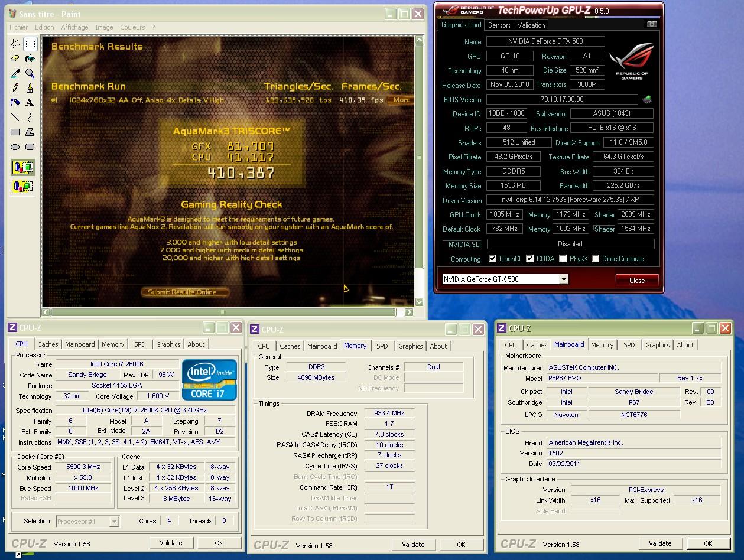
Task: Choose the Ellipse shape tool
Action: coord(15,147)
